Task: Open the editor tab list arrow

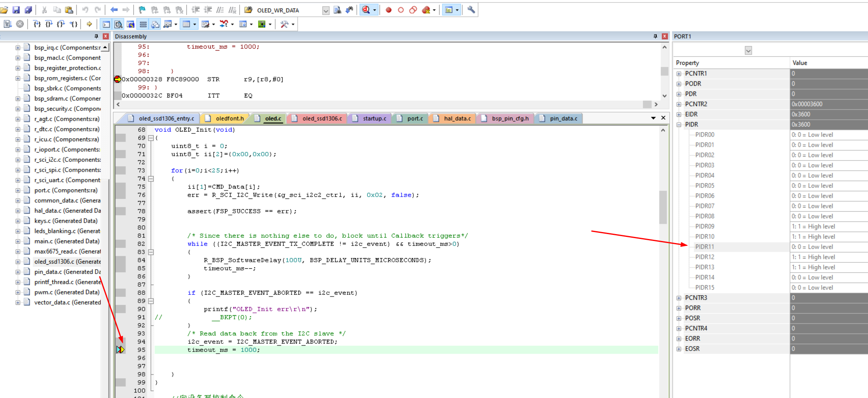Action: 653,118
